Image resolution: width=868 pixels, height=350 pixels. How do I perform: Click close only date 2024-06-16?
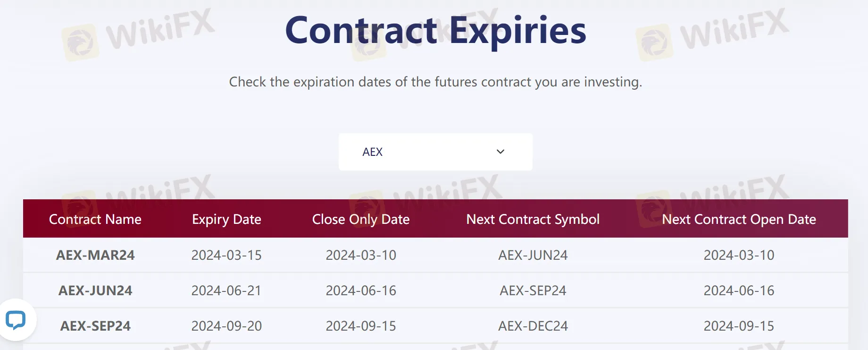pyautogui.click(x=361, y=290)
